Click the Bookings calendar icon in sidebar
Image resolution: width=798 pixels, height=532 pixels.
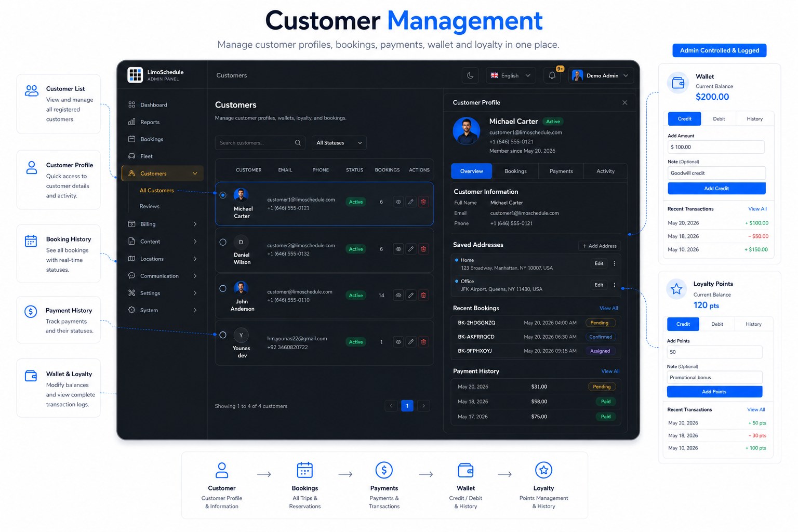click(x=131, y=139)
